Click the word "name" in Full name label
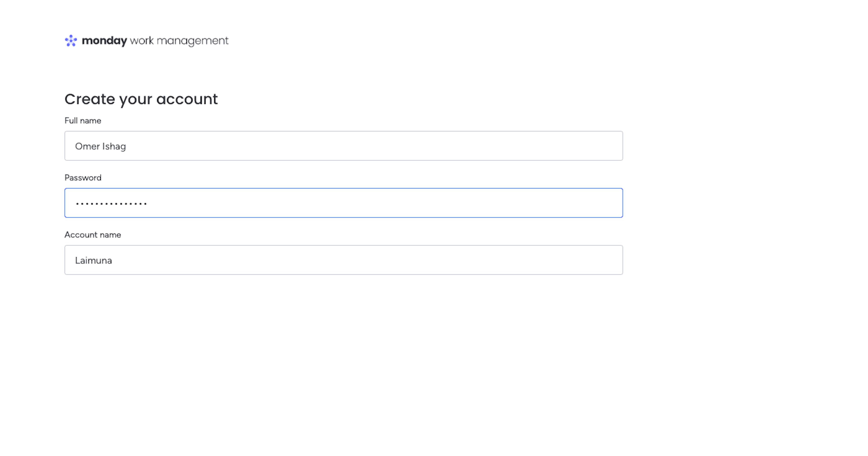 pyautogui.click(x=90, y=121)
